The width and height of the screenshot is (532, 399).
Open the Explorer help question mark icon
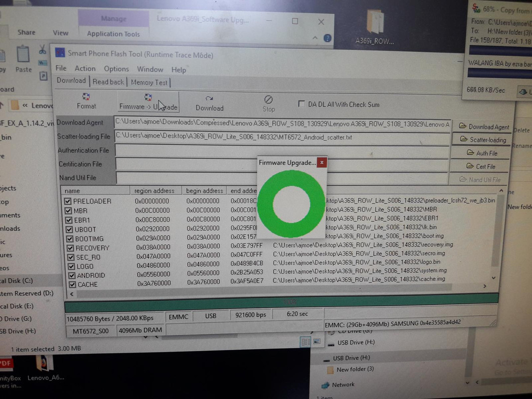[x=328, y=38]
